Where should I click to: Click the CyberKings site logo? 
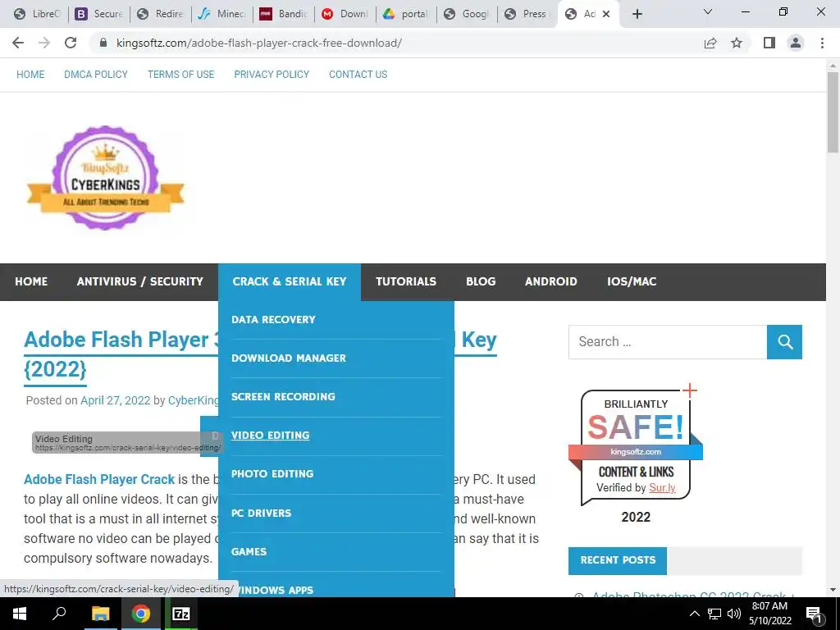106,178
